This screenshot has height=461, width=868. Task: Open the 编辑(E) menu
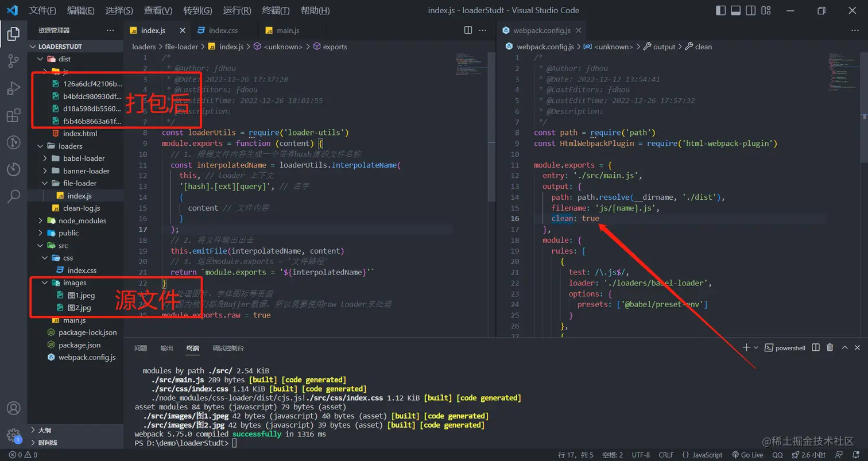[80, 10]
